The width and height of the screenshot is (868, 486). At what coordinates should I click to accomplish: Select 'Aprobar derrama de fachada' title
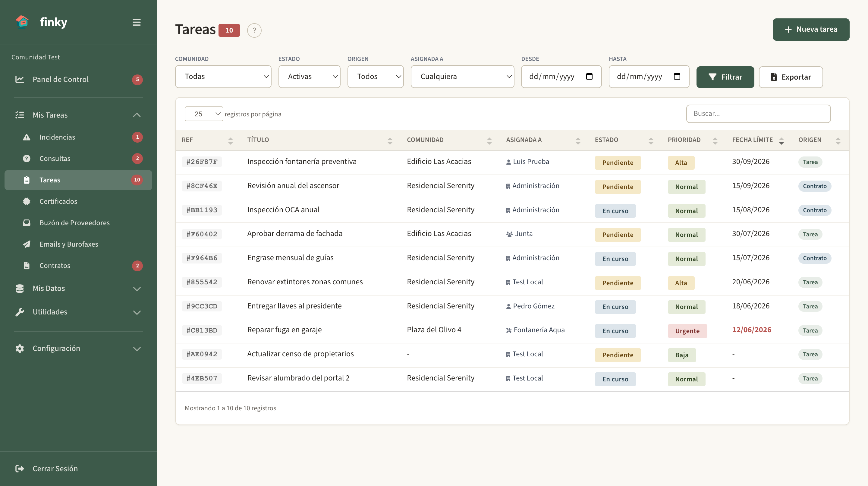tap(295, 234)
